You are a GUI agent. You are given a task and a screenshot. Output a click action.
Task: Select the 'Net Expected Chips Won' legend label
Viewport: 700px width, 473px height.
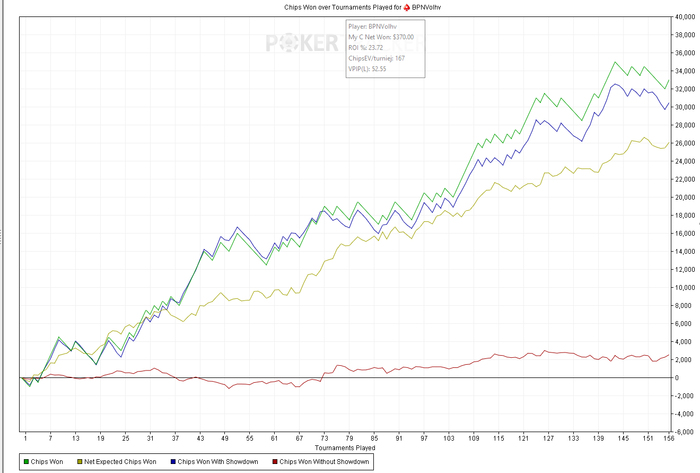[x=120, y=462]
